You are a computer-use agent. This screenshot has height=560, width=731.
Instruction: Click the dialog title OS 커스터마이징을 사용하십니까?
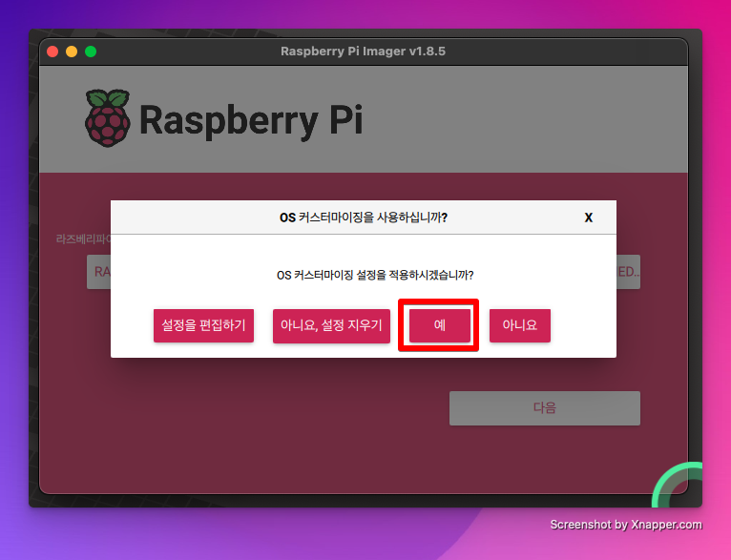[x=364, y=218]
